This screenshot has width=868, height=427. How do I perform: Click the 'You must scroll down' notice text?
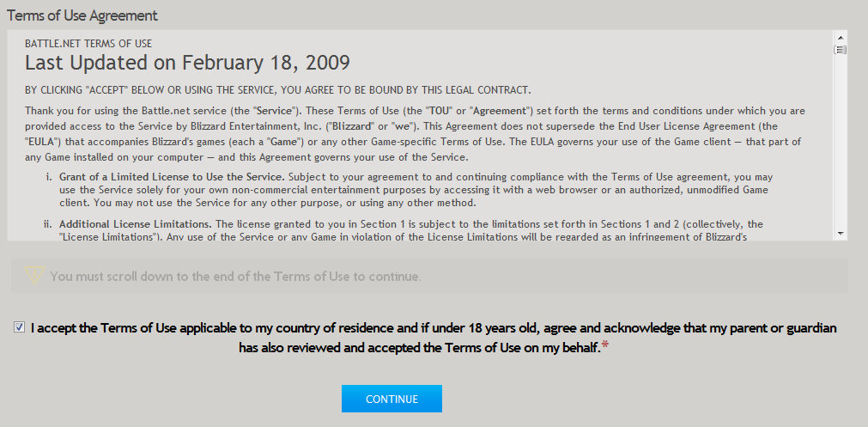click(235, 276)
